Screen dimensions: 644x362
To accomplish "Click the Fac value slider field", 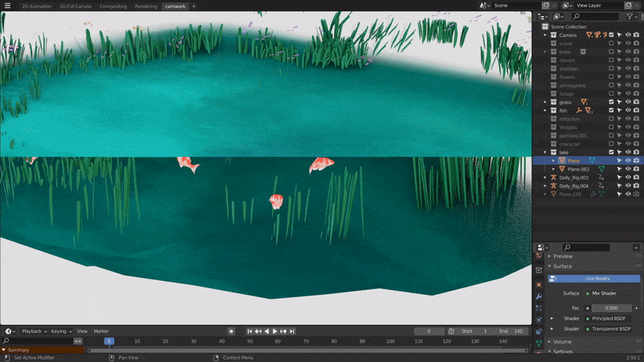I will point(612,307).
